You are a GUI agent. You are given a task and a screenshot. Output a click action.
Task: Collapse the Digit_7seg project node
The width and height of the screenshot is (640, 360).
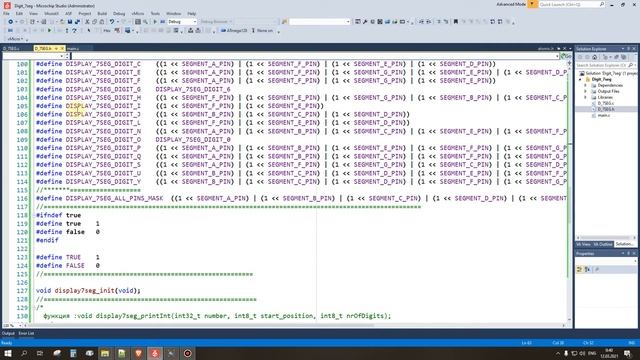pyautogui.click(x=580, y=79)
